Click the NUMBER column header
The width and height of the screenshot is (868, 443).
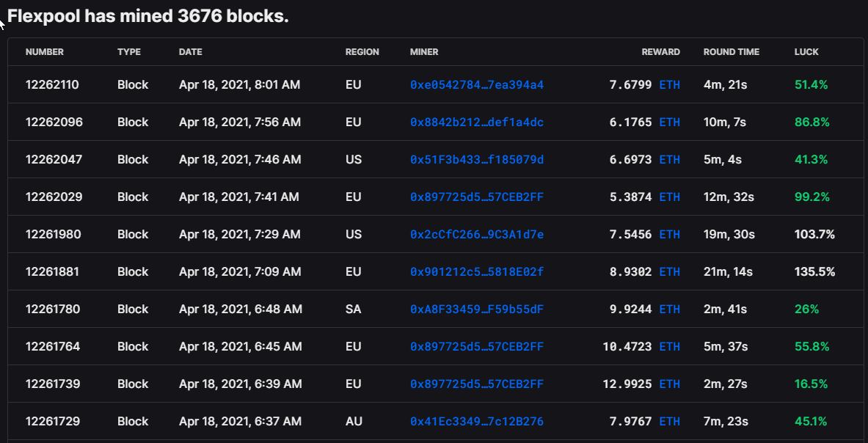(44, 52)
